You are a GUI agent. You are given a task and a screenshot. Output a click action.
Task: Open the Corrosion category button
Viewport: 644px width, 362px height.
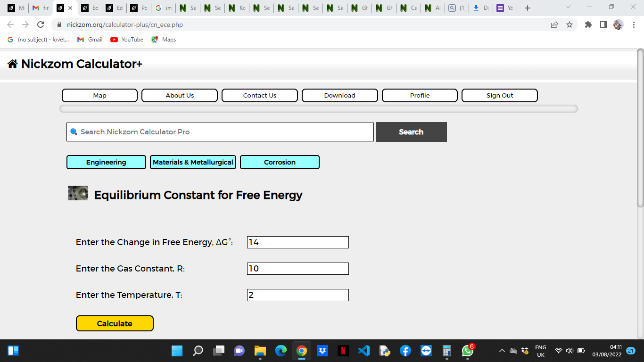[280, 162]
